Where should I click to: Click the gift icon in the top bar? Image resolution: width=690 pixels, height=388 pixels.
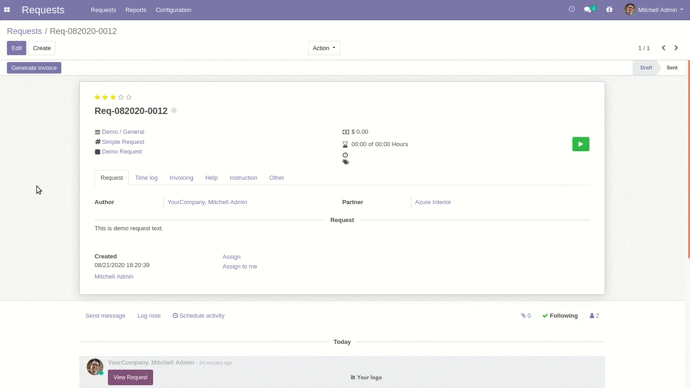[609, 9]
